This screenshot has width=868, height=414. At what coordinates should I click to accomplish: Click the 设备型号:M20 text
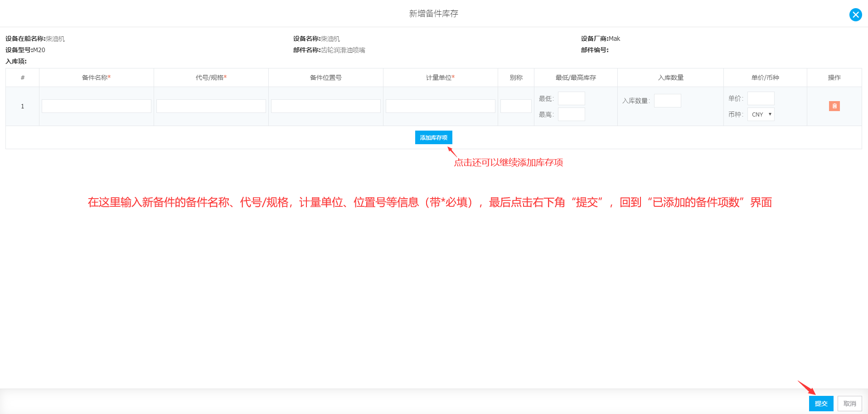tap(25, 50)
